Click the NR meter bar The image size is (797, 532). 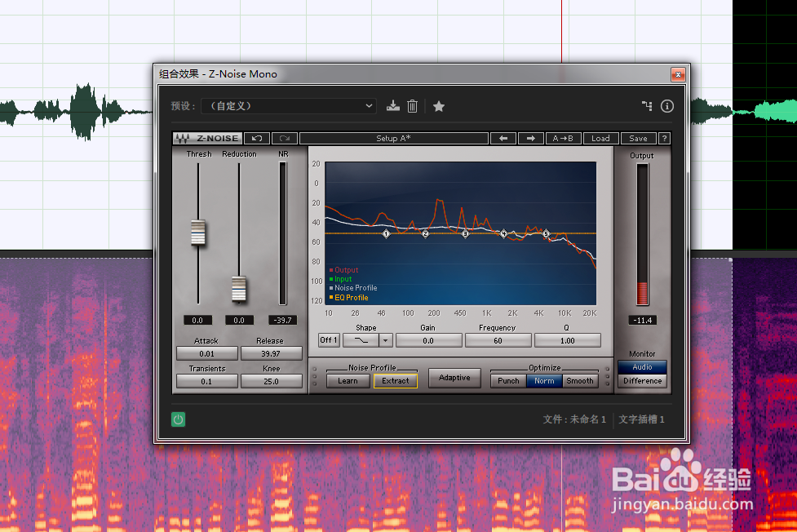click(x=283, y=233)
